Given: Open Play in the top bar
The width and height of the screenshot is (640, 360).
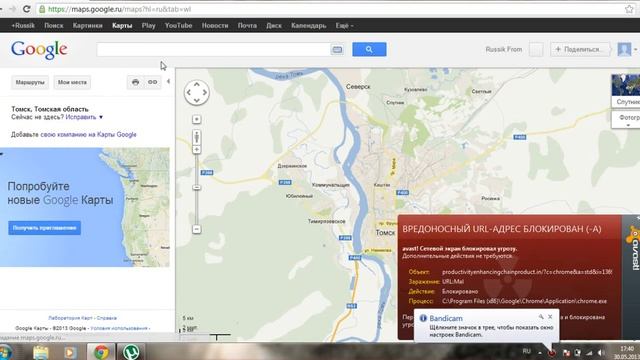Looking at the screenshot, I should [149, 25].
